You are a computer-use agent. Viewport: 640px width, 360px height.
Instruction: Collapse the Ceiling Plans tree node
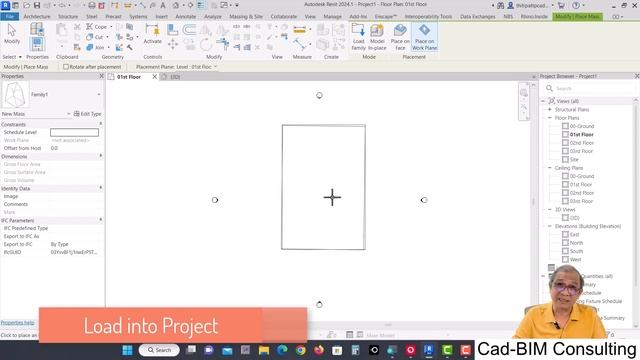tap(550, 168)
